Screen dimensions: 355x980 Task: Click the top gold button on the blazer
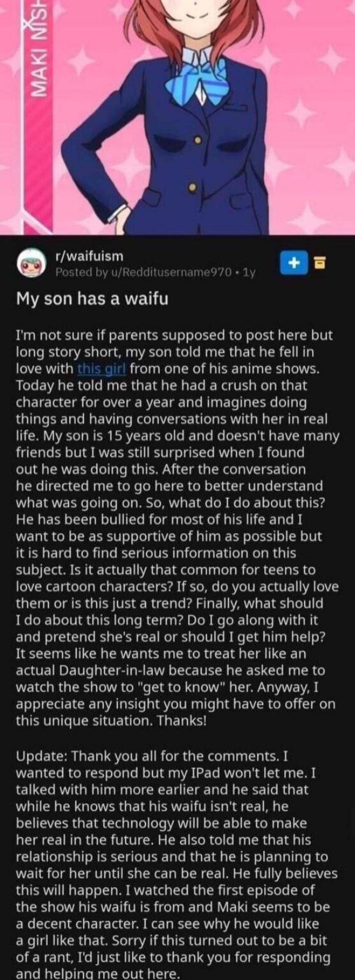[198, 140]
